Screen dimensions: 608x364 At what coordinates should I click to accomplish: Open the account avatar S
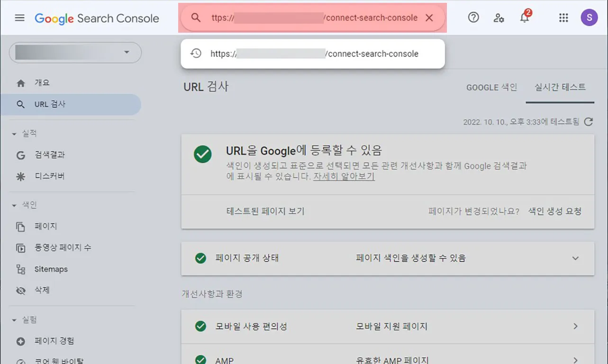(589, 18)
